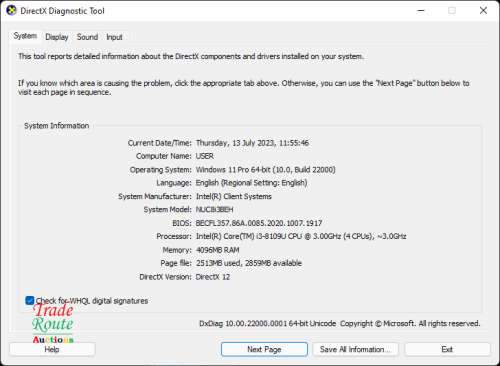Click the 'Processor:' label
500x366 pixels.
174,236
